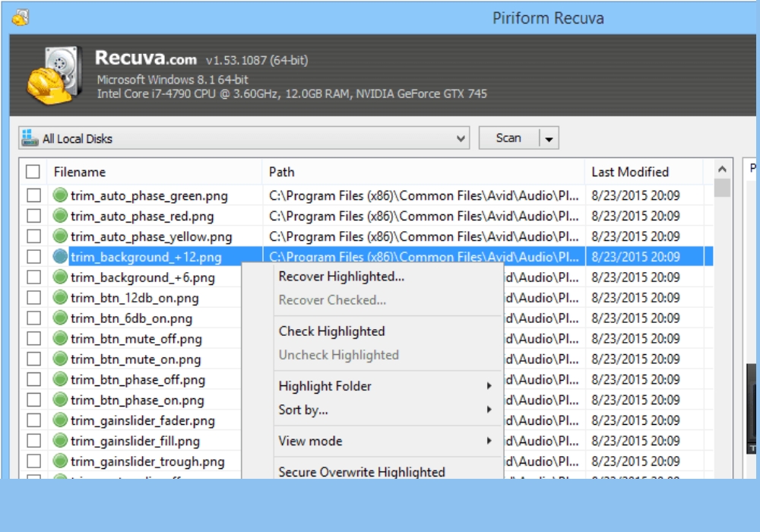Click status dot for trim_background_+12.png
This screenshot has width=760, height=532.
tap(60, 256)
